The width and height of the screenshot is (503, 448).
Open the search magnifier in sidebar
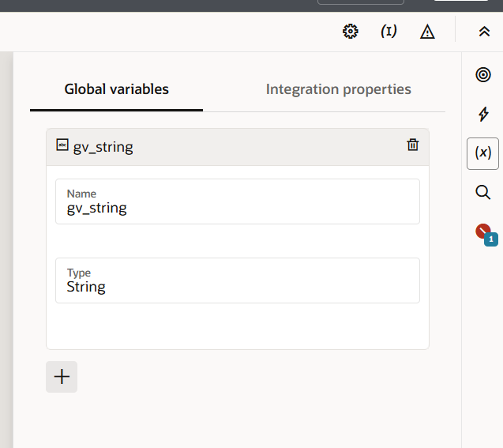pos(483,192)
